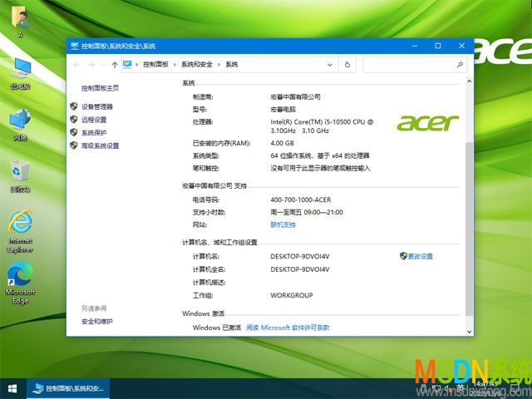Click the Windows Start button
This screenshot has width=532, height=399.
(x=12, y=388)
